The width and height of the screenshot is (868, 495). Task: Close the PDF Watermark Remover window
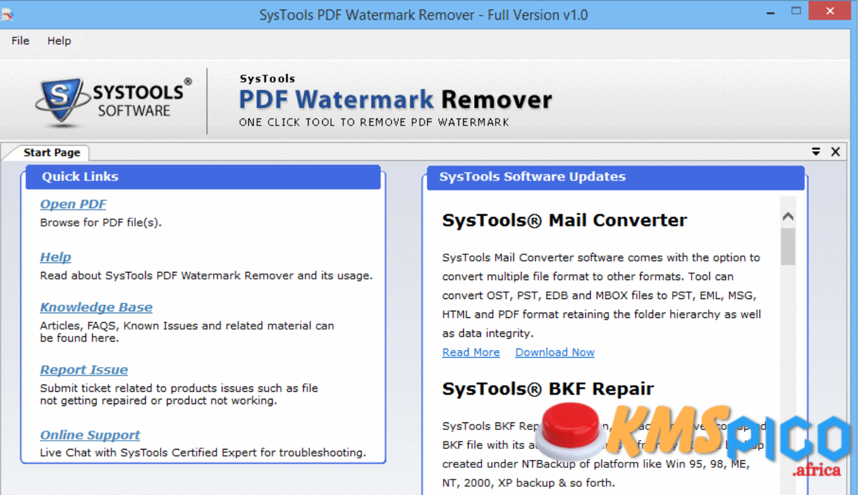click(x=830, y=12)
